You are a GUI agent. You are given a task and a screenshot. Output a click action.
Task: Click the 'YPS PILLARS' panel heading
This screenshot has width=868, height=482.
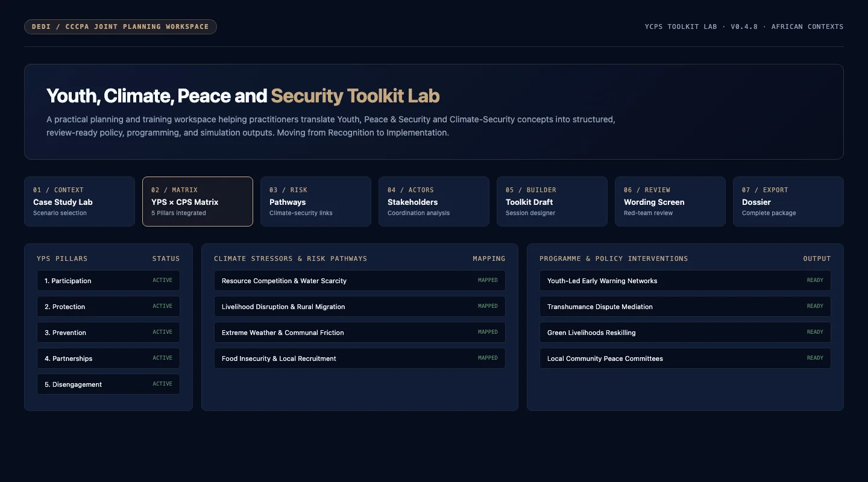[x=62, y=258]
